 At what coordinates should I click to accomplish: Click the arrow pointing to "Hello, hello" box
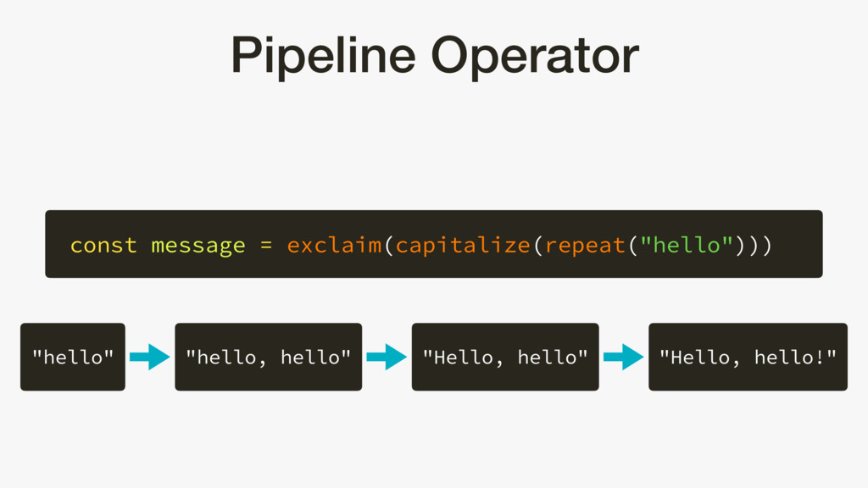pos(387,357)
